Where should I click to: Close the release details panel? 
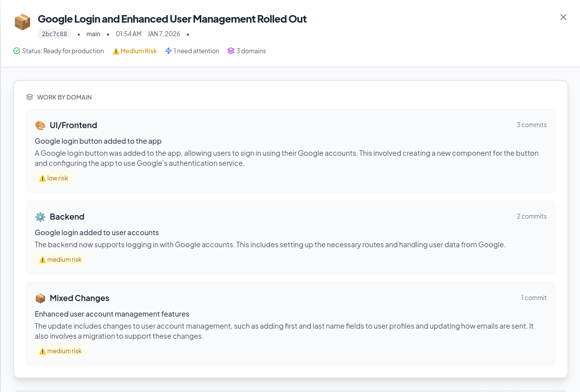[563, 17]
